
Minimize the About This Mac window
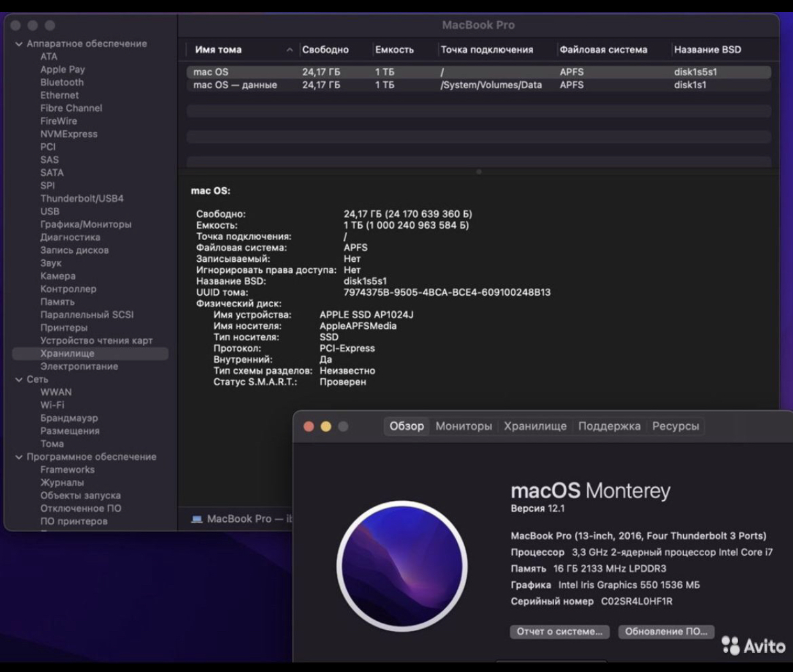point(326,426)
